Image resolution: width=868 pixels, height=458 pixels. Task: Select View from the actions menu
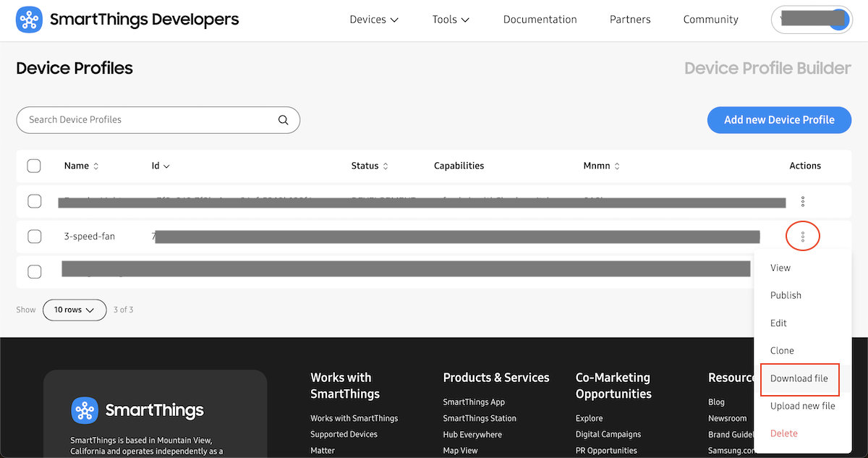coord(780,268)
